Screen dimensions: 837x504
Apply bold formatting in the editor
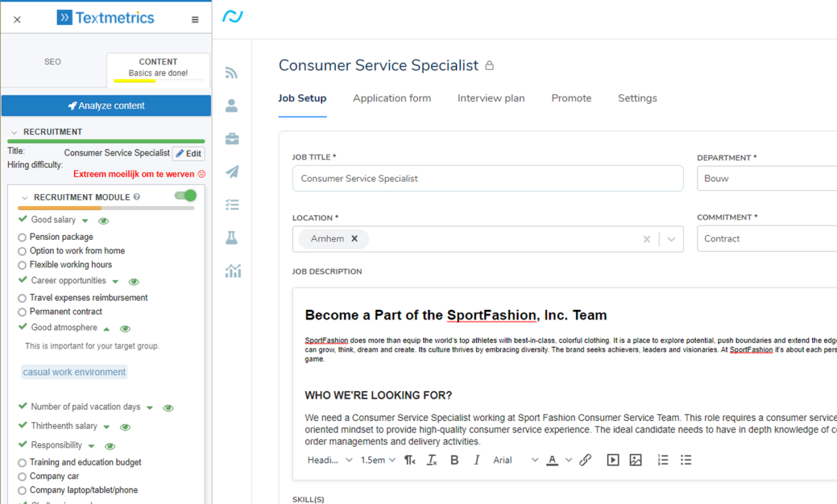pos(454,460)
